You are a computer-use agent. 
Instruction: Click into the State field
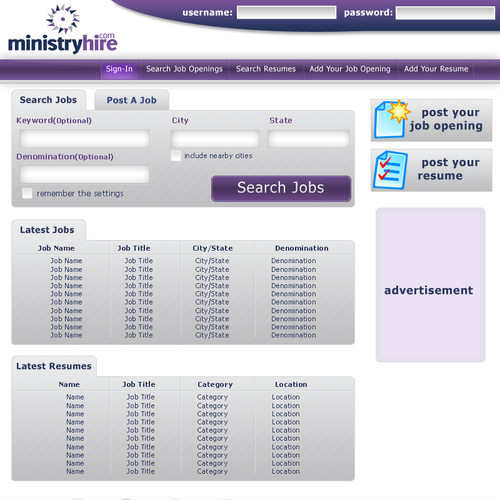[x=308, y=139]
